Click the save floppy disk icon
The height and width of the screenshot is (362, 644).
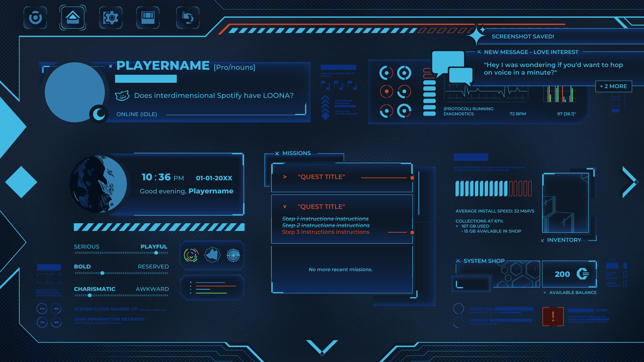pos(148,17)
